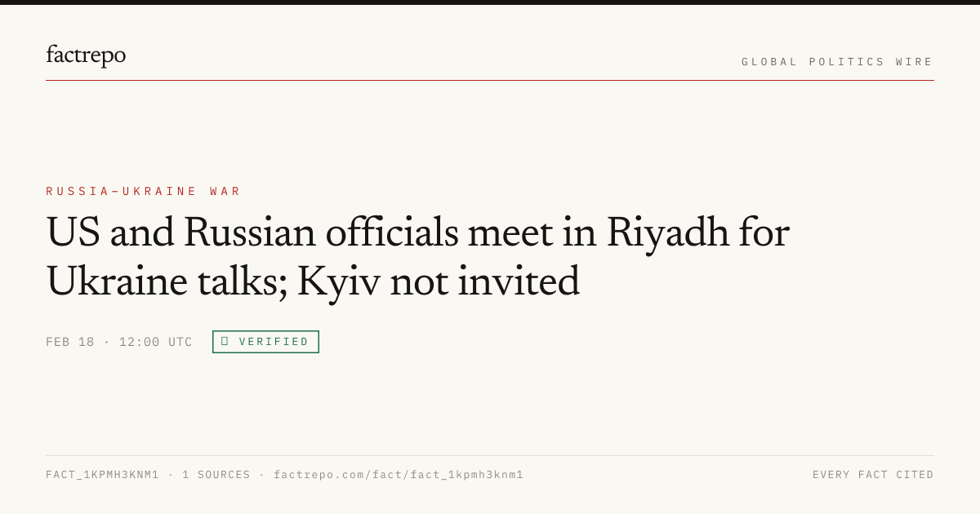This screenshot has width=980, height=514.
Task: Open the "1 SOURCES" footer link
Action: point(216,475)
